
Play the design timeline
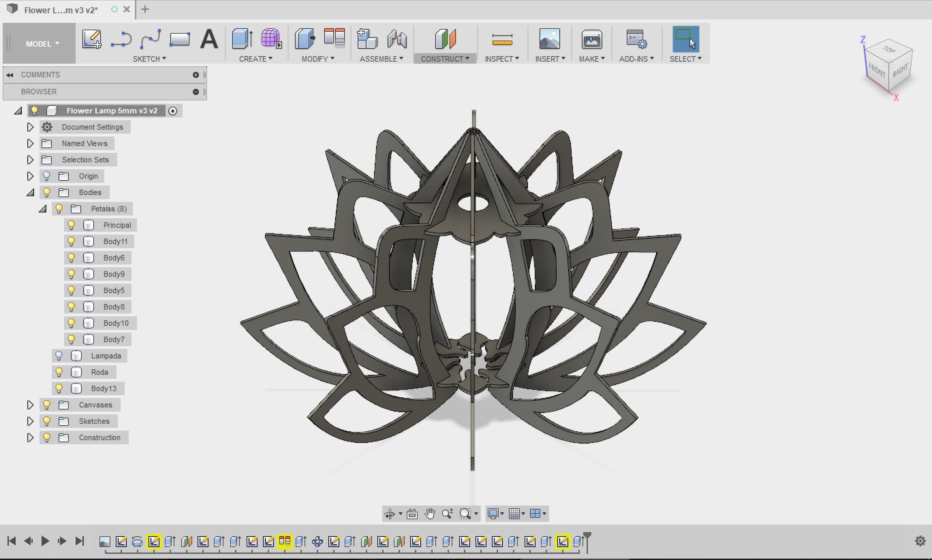45,541
